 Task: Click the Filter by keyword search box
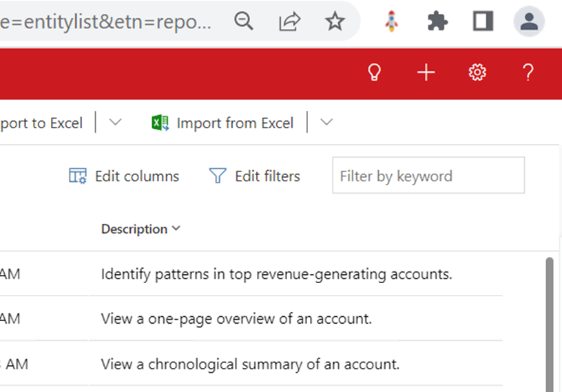coord(428,176)
